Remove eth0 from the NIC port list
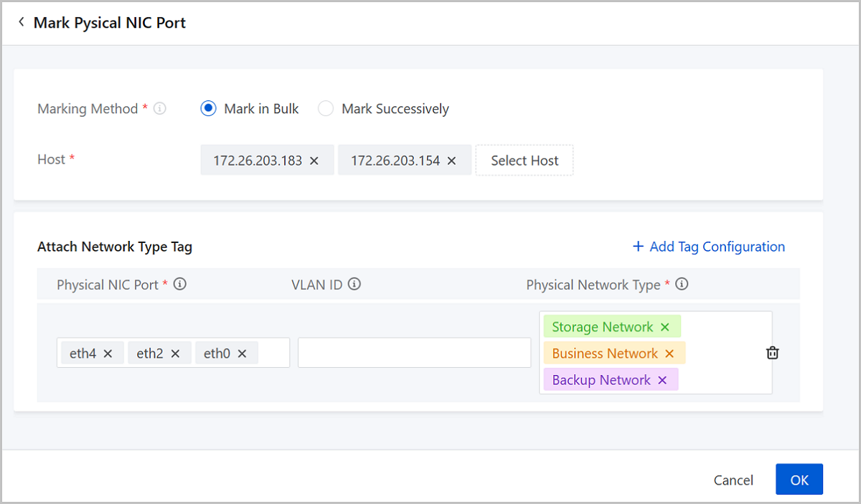The width and height of the screenshot is (861, 504). point(242,353)
